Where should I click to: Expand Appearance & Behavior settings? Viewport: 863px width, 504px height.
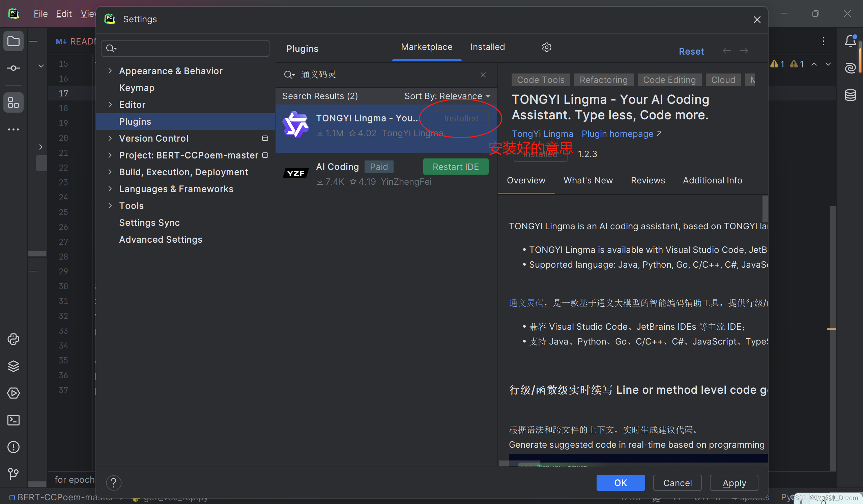point(110,71)
